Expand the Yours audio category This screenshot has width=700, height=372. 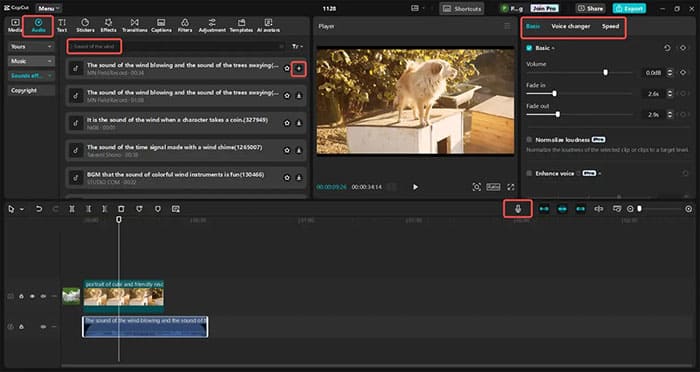tap(31, 46)
